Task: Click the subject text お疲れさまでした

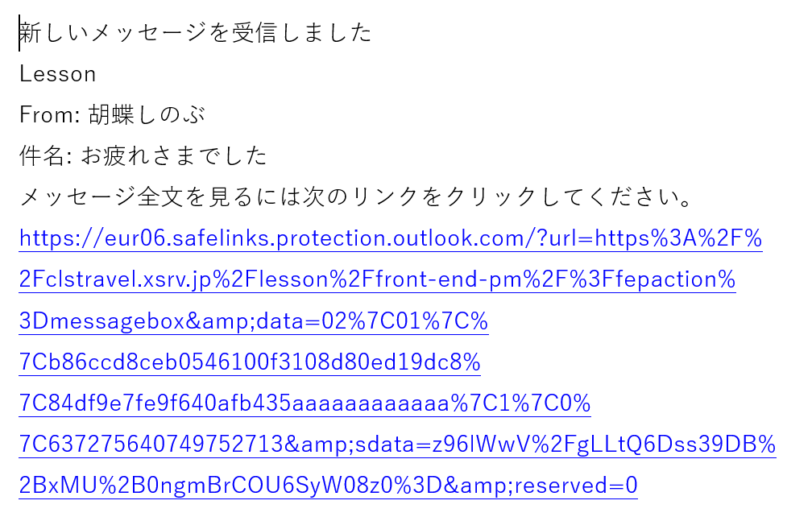Action: [x=173, y=155]
